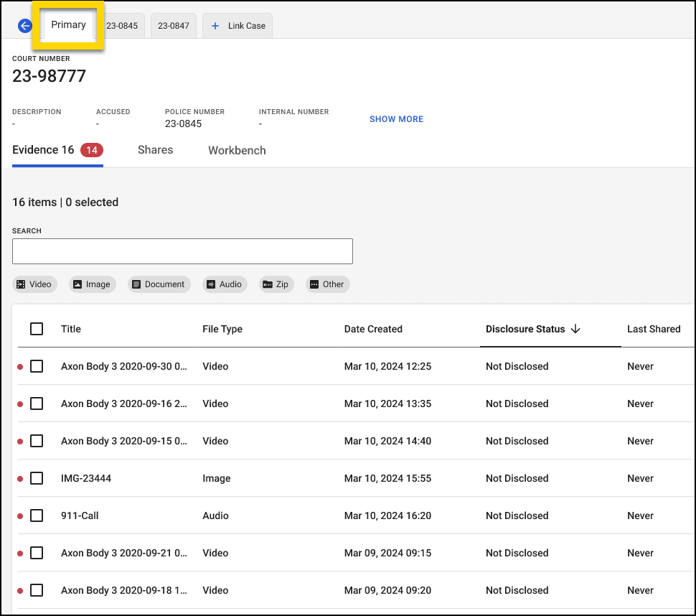Click the plus icon on Link Case

[215, 26]
